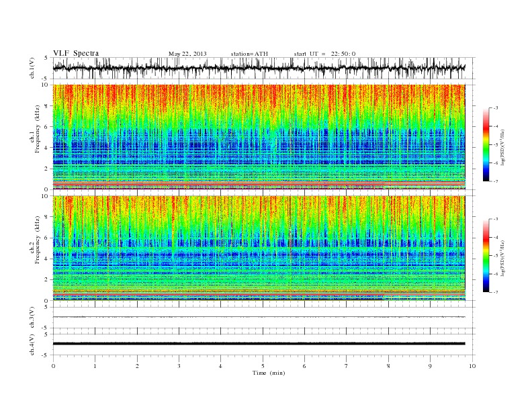Image resolution: width=532 pixels, height=411 pixels.
Task: Click the ch.2 spectrogram panel
Action: (x=259, y=248)
